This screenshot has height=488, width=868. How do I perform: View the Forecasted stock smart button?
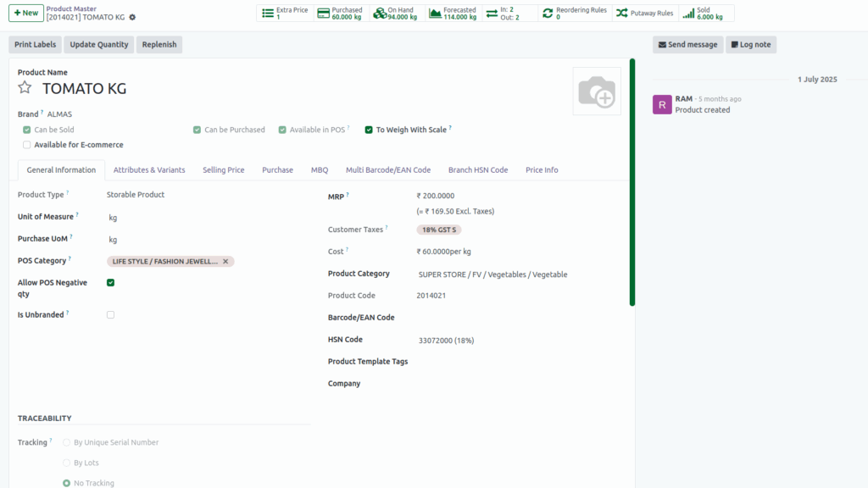[452, 13]
